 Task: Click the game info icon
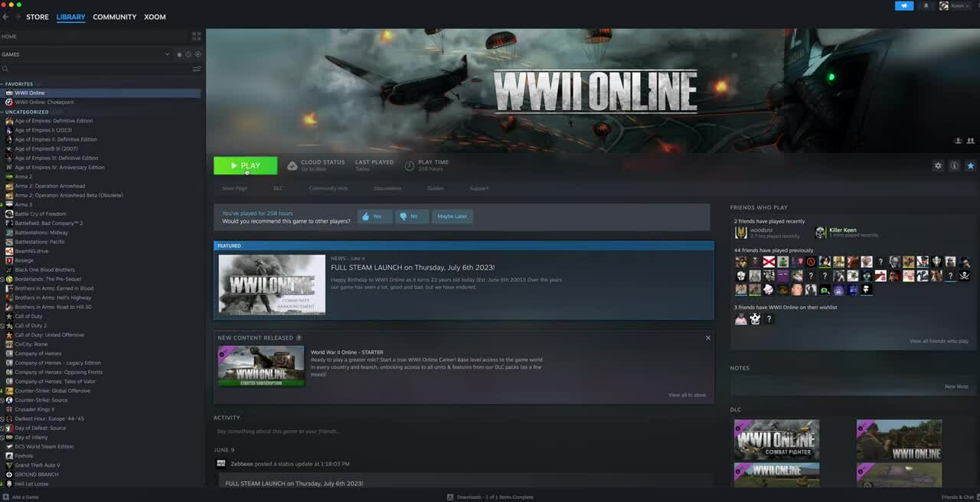[955, 165]
